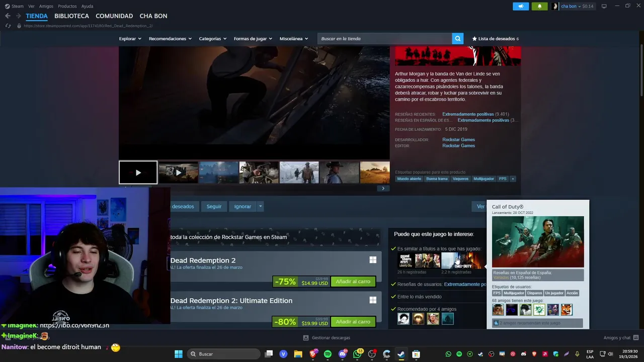
Task: Reload the store page
Action: (x=8, y=26)
